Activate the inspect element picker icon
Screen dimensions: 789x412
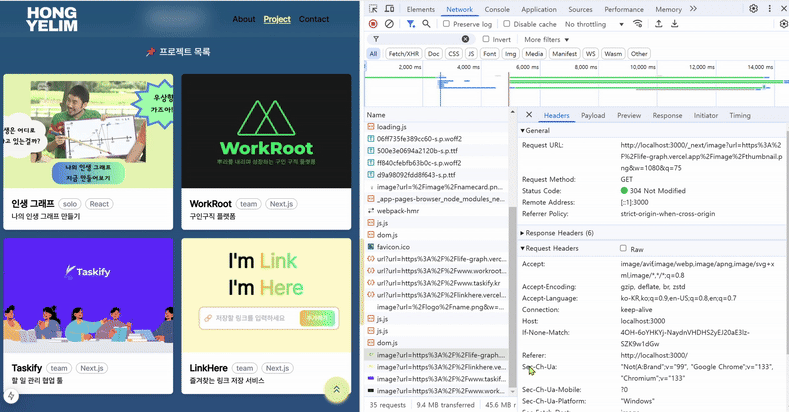coord(373,9)
